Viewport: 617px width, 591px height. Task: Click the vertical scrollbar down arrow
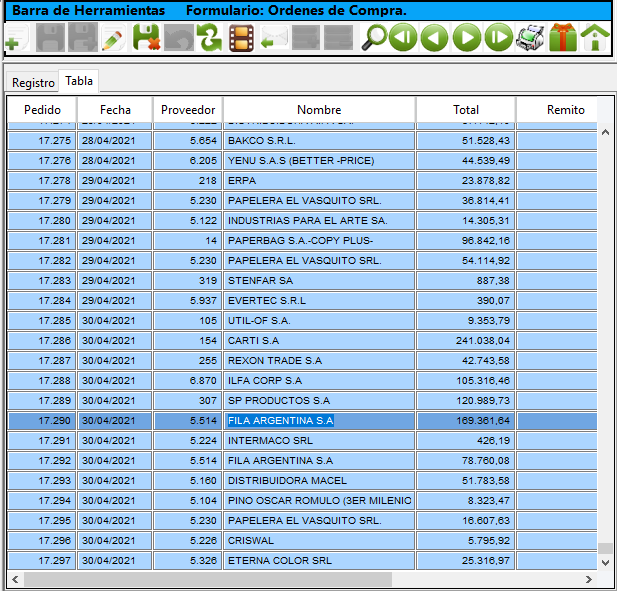[606, 563]
